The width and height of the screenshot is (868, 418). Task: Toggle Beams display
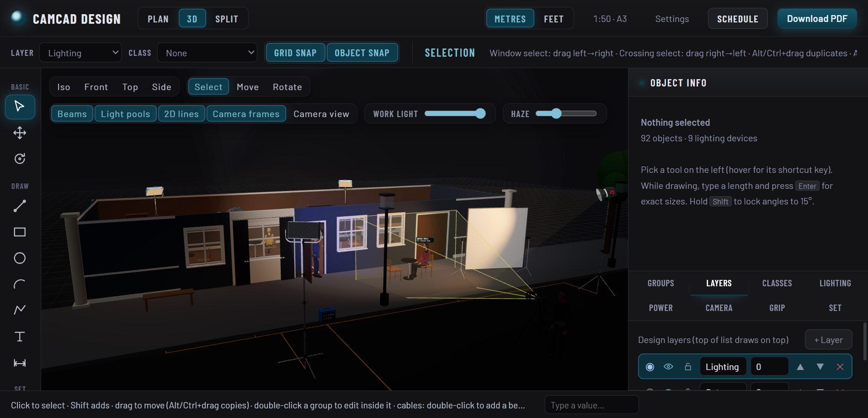[x=72, y=114]
